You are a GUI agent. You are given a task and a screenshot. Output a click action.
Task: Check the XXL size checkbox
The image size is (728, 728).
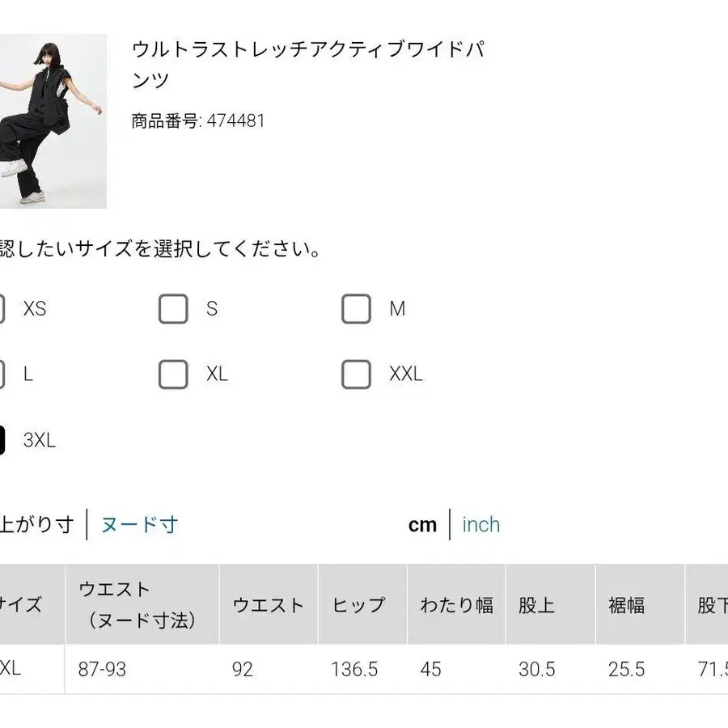[356, 374]
